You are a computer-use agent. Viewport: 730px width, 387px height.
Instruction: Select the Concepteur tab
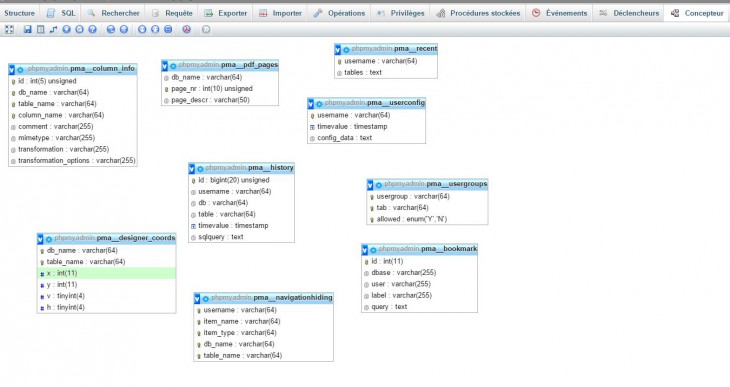tap(697, 13)
